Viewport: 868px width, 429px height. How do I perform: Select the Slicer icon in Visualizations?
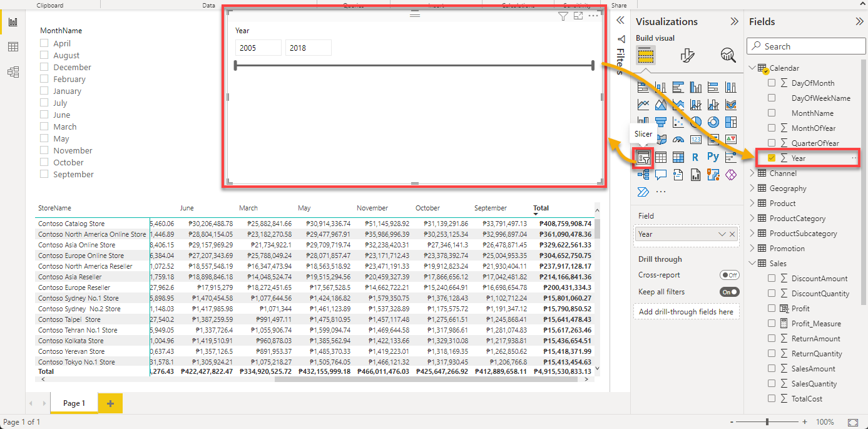pyautogui.click(x=643, y=157)
